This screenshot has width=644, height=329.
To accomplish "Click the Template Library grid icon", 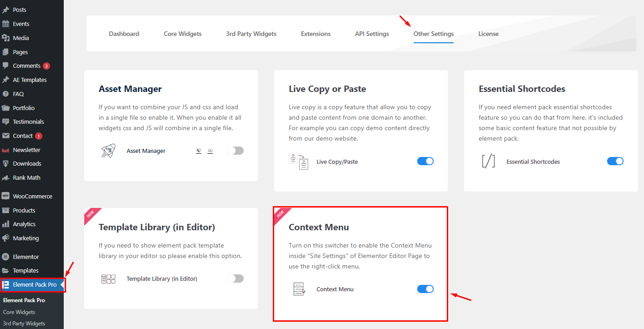I will pos(108,278).
